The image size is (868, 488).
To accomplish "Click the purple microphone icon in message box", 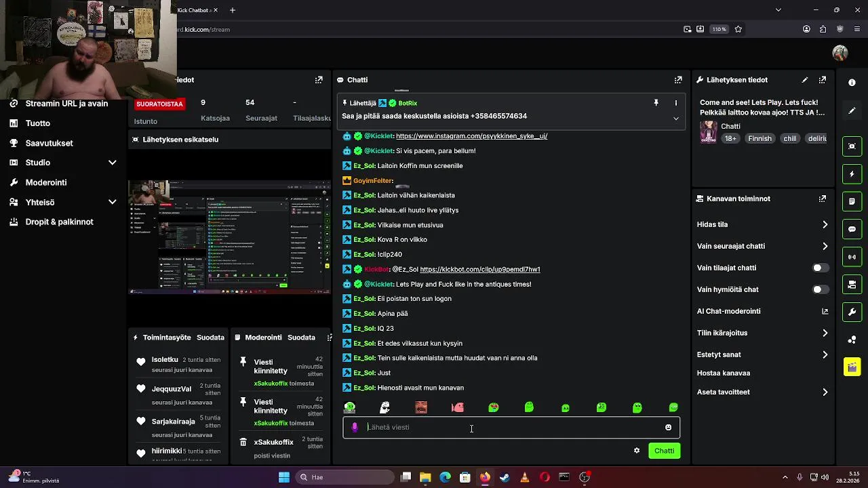I will click(x=355, y=427).
